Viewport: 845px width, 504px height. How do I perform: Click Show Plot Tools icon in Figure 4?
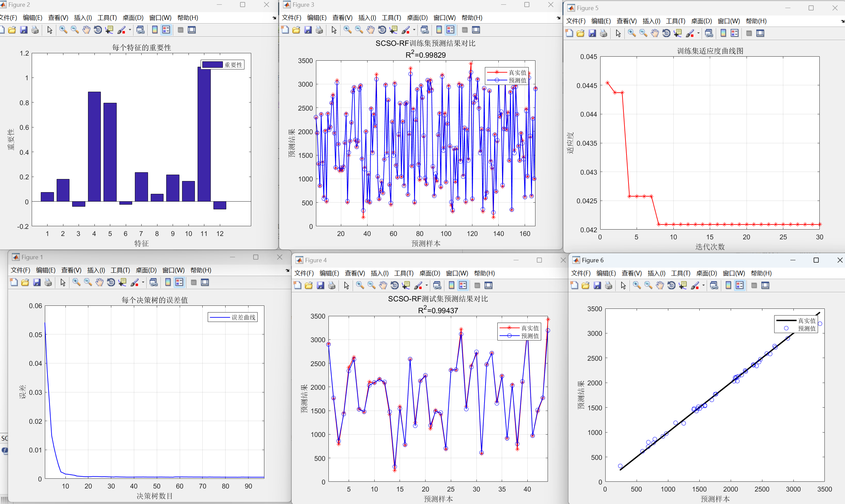pyautogui.click(x=488, y=285)
